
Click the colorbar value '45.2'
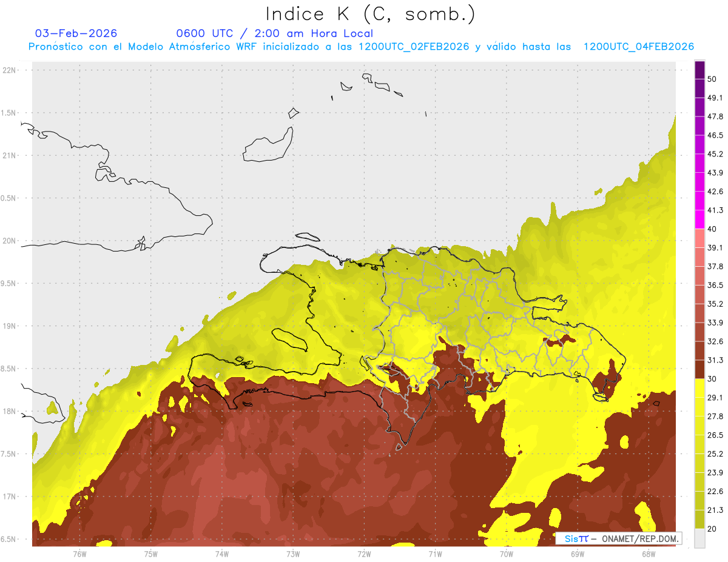pyautogui.click(x=715, y=154)
